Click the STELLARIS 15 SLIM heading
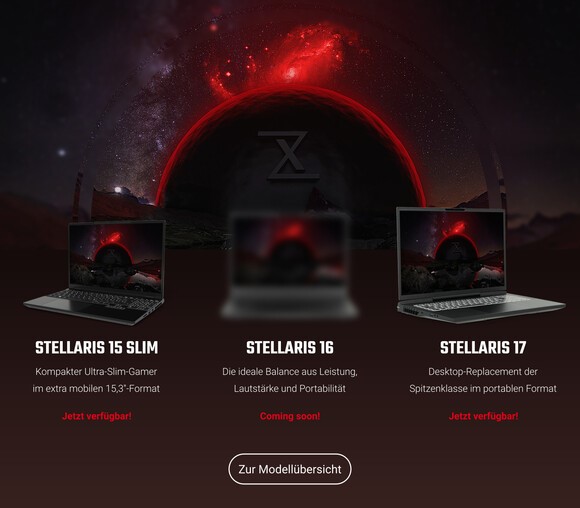580x508 pixels. tap(97, 348)
